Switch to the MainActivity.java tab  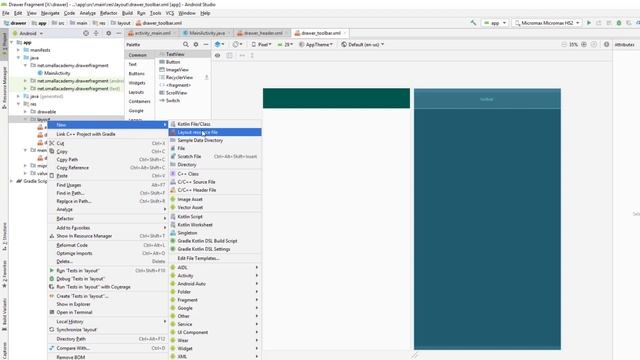point(207,33)
